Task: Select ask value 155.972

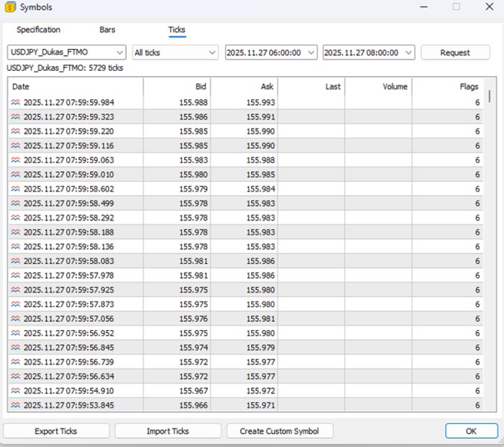Action: tap(261, 391)
